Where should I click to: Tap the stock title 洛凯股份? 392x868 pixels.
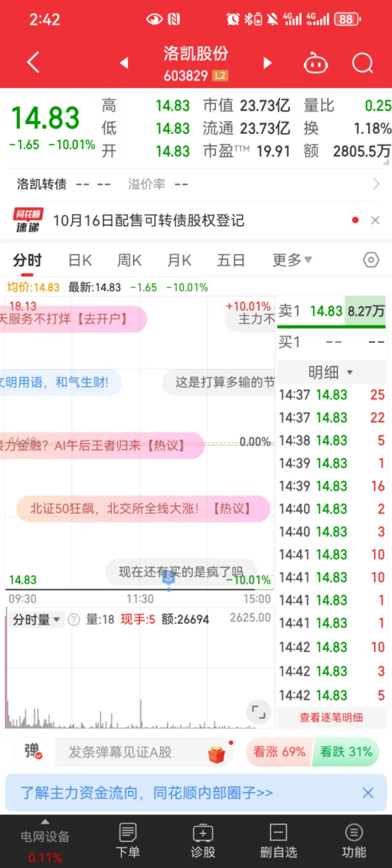coord(196,54)
